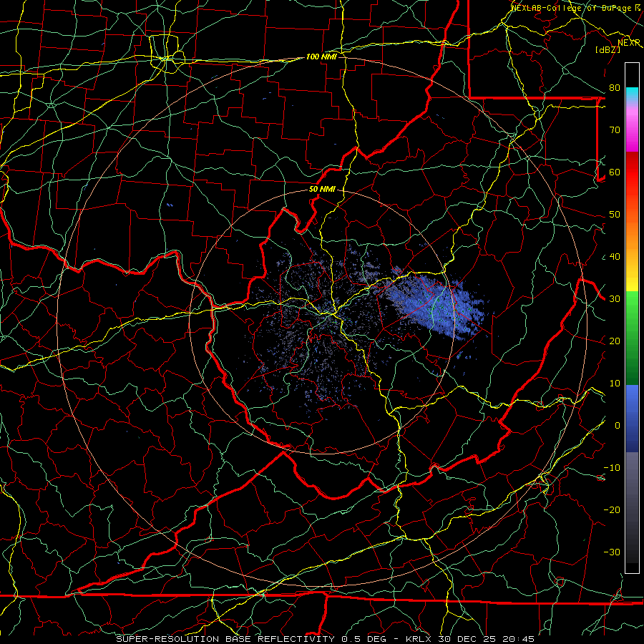Click the 40 value on the dBZ scale
The height and width of the screenshot is (644, 644).
click(615, 257)
